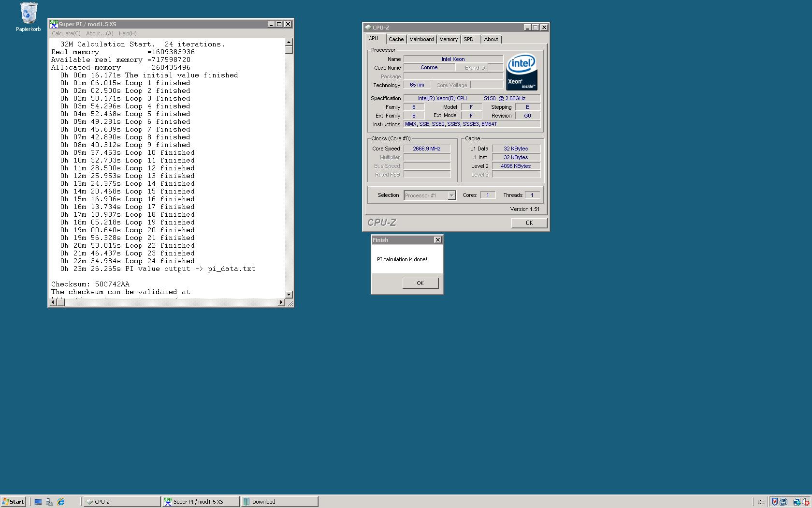Viewport: 812px width, 508px height.
Task: Click 'Loop 1 finished' line
Action: coord(125,83)
